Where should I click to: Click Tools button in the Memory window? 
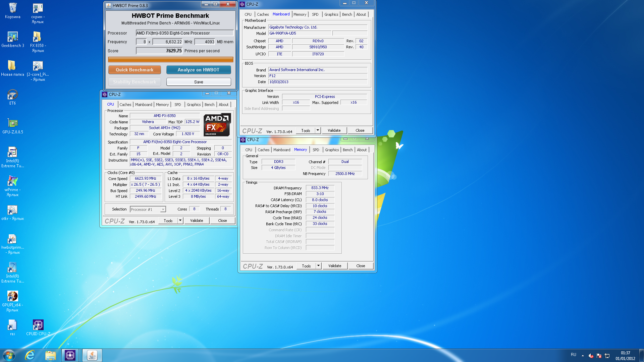click(306, 266)
